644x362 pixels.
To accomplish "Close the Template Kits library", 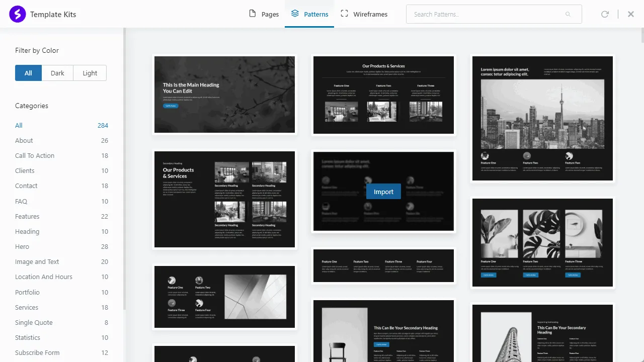I will 631,14.
